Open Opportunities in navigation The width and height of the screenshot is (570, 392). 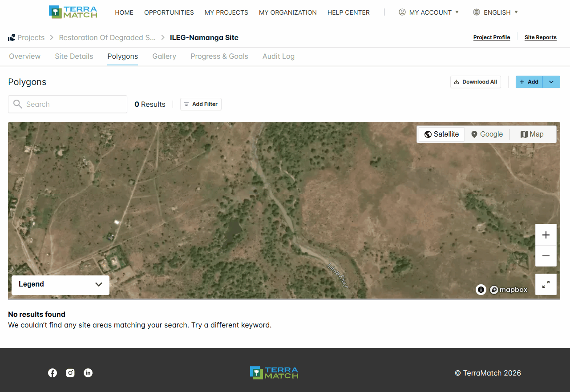(x=169, y=12)
